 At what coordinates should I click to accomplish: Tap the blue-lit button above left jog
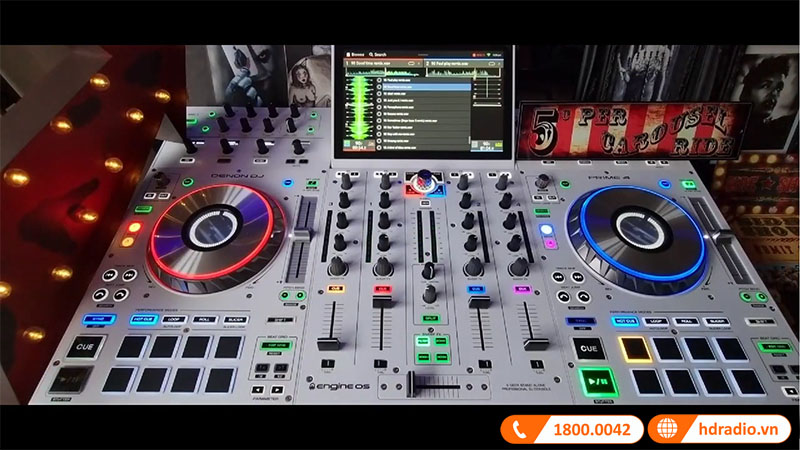coord(288,183)
